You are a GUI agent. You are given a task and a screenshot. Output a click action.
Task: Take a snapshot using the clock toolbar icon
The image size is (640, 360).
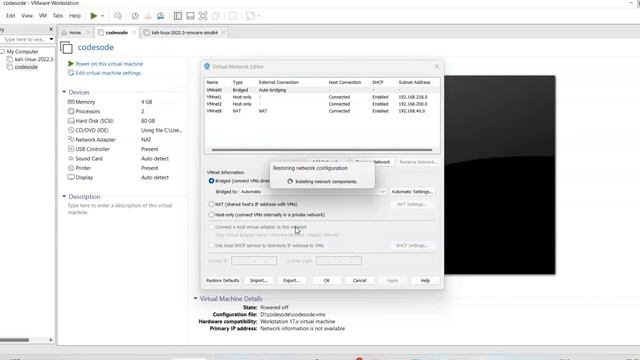click(x=135, y=16)
